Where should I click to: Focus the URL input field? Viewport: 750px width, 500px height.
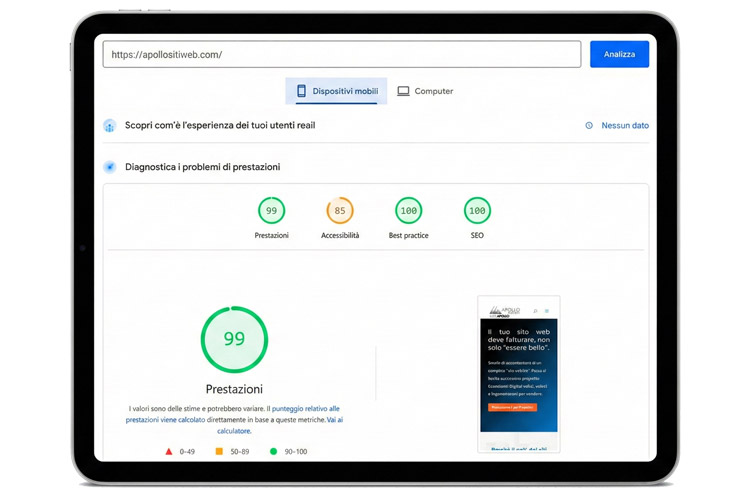(x=342, y=54)
